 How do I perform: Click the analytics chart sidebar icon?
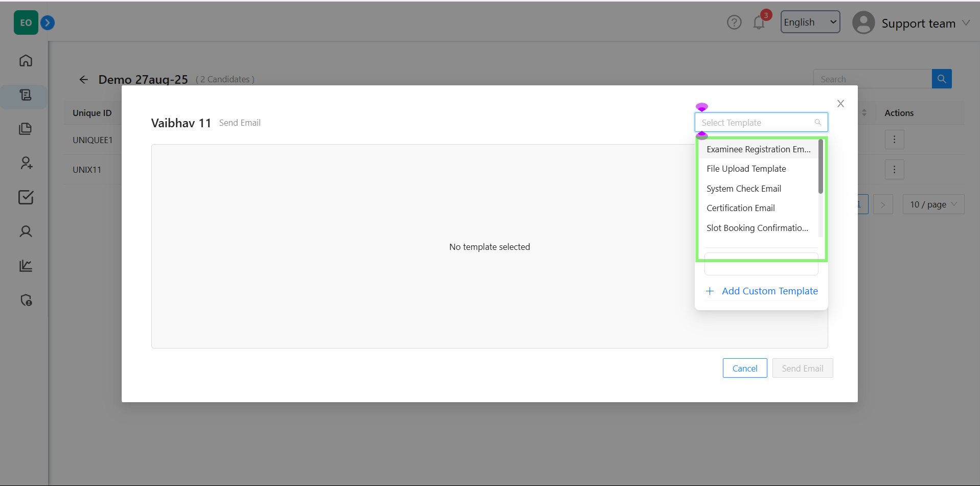[x=26, y=266]
